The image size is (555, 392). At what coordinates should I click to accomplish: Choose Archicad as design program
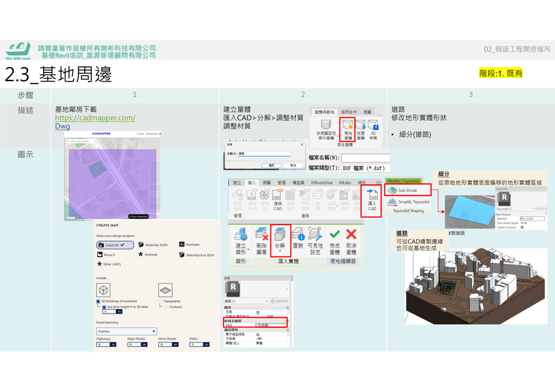[x=148, y=255]
